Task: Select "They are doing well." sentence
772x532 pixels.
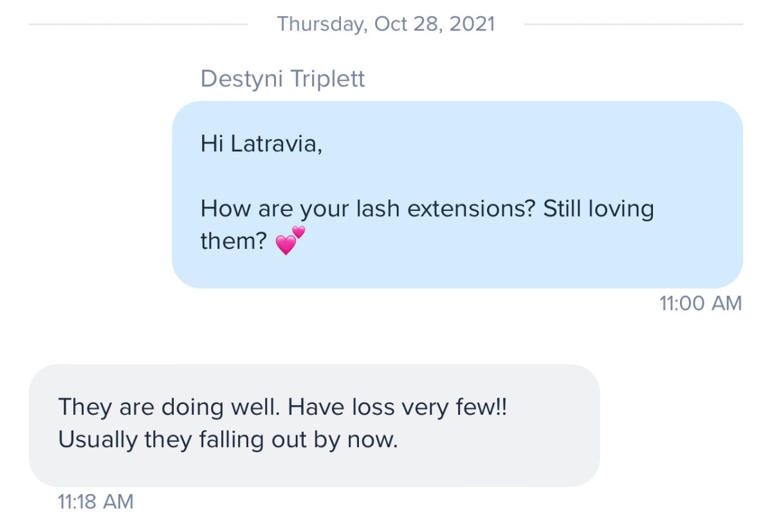Action: (x=170, y=407)
